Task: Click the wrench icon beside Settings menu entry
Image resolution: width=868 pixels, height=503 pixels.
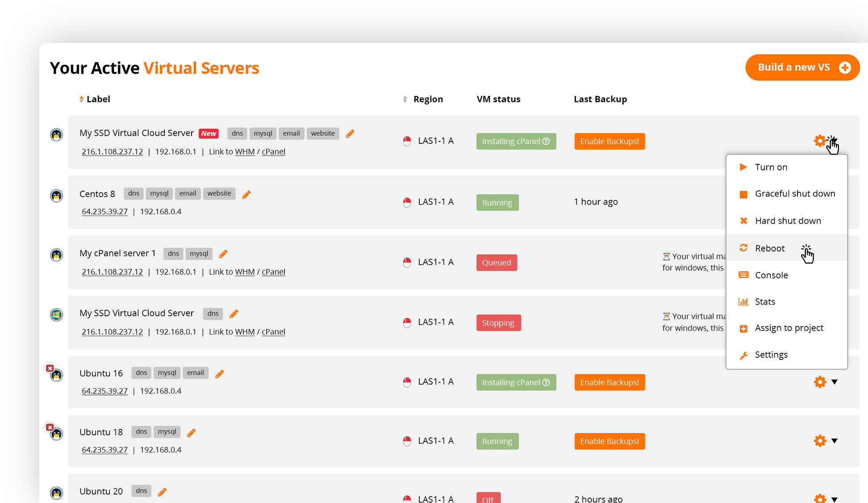Action: click(x=743, y=355)
